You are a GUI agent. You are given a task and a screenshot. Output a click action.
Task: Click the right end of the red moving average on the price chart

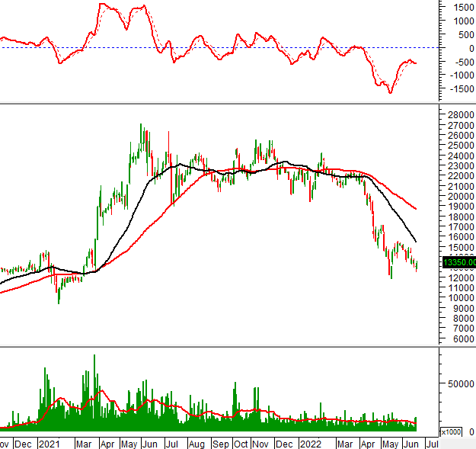(x=416, y=208)
